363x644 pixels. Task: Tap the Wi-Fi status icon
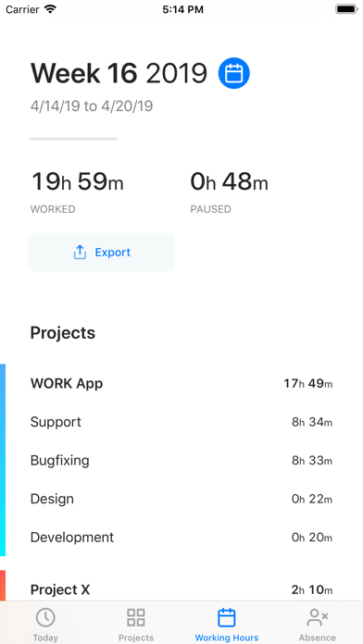(51, 9)
